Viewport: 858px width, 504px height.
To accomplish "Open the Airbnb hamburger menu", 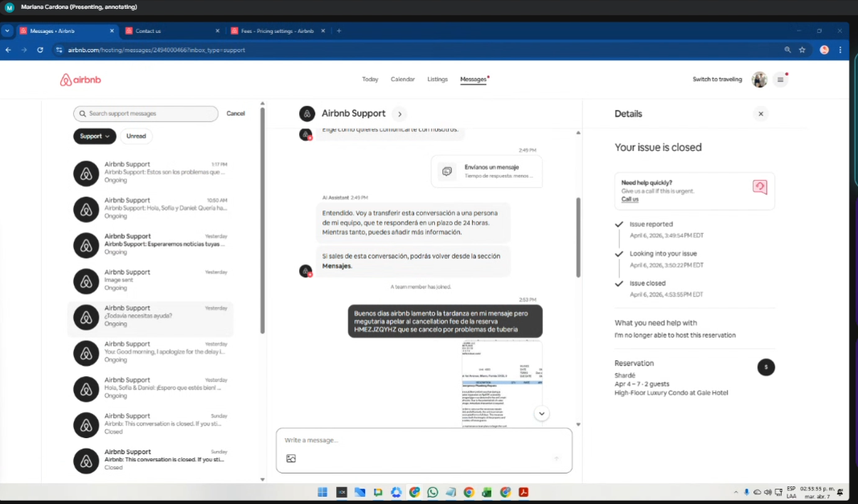I will (x=780, y=80).
